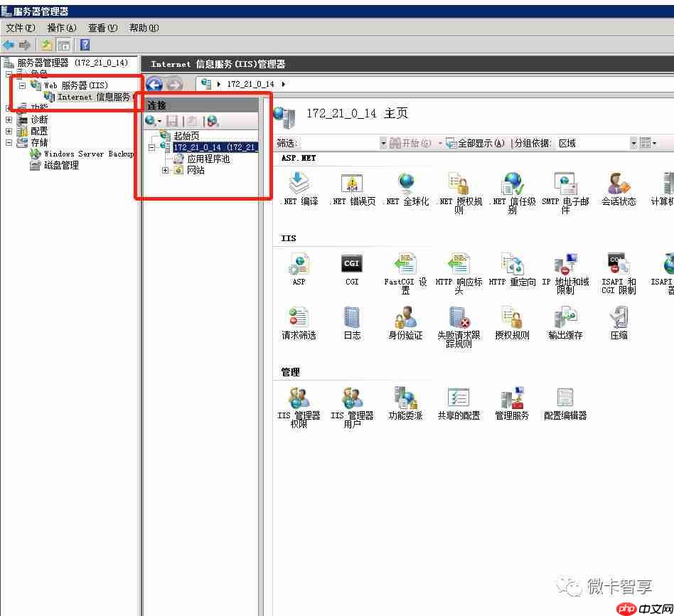Select the Windows Server Backup tree item
Image resolution: width=674 pixels, height=616 pixels.
point(82,154)
